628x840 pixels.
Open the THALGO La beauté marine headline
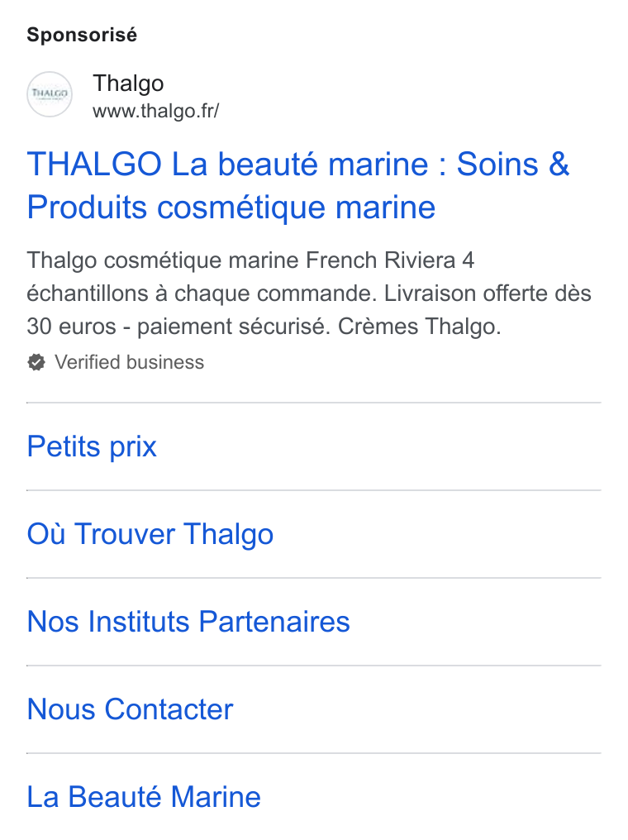tap(297, 185)
